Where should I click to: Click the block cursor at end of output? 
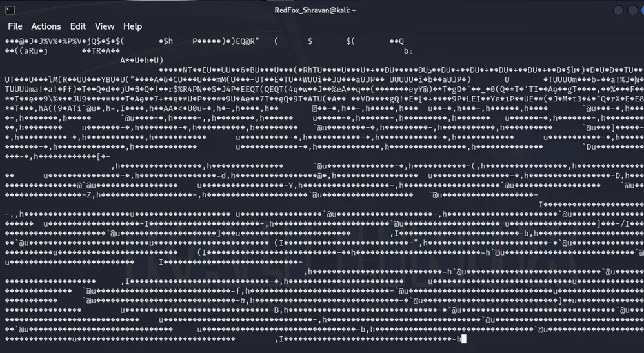(463, 339)
